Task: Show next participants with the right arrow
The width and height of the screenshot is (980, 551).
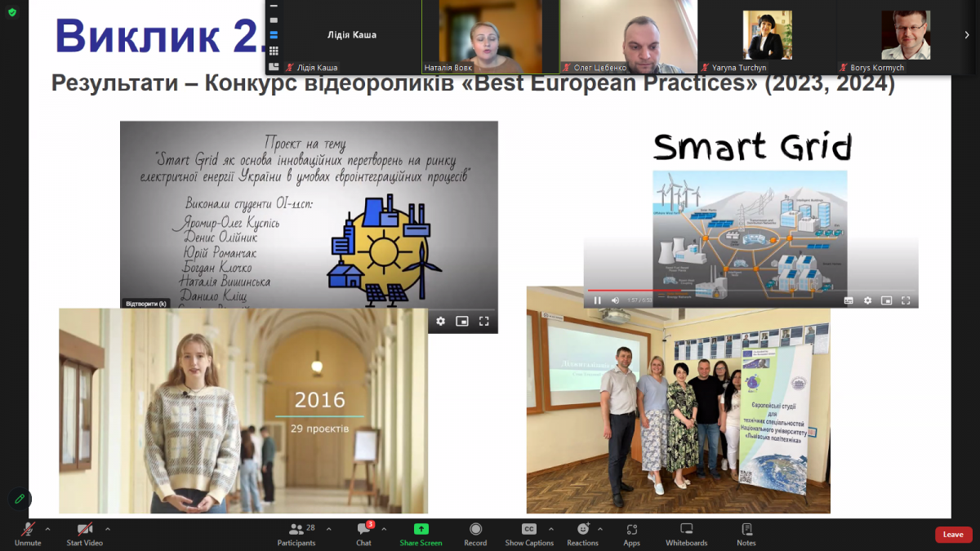Action: [x=967, y=35]
